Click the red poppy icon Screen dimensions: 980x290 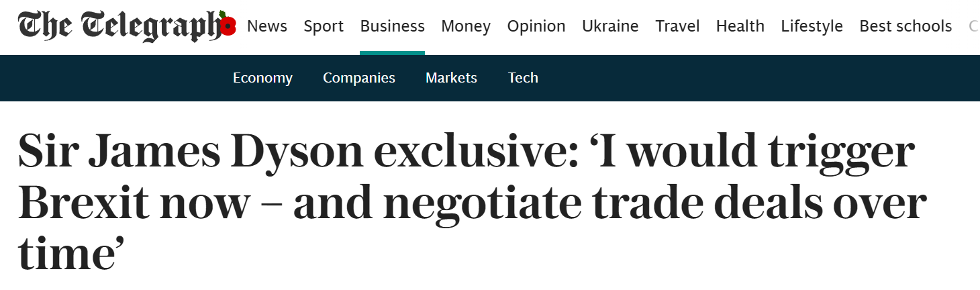tap(228, 27)
